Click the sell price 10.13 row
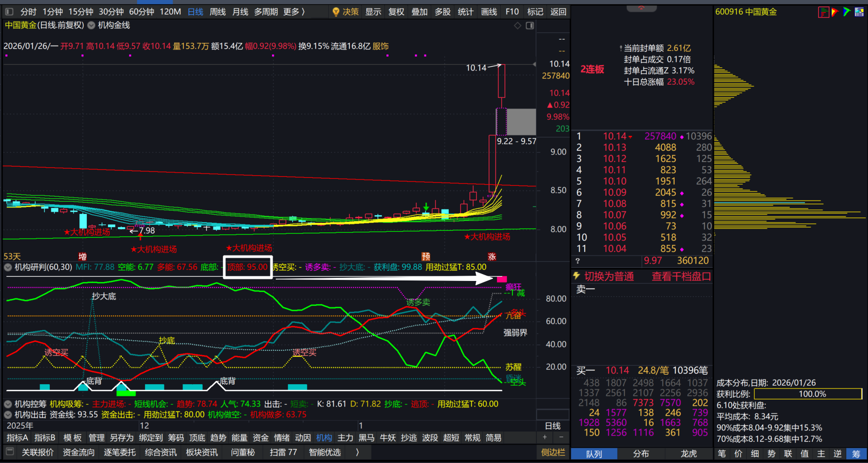This screenshot has width=868, height=463. pyautogui.click(x=643, y=148)
